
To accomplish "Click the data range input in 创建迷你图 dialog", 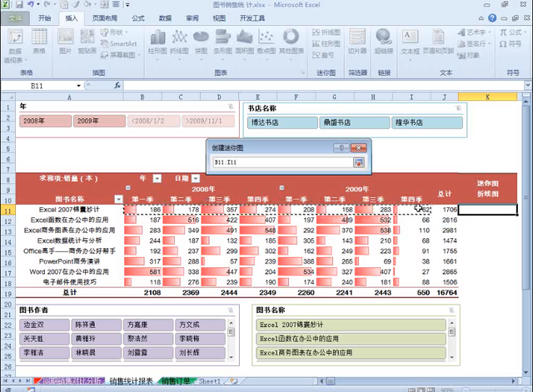I will [283, 162].
